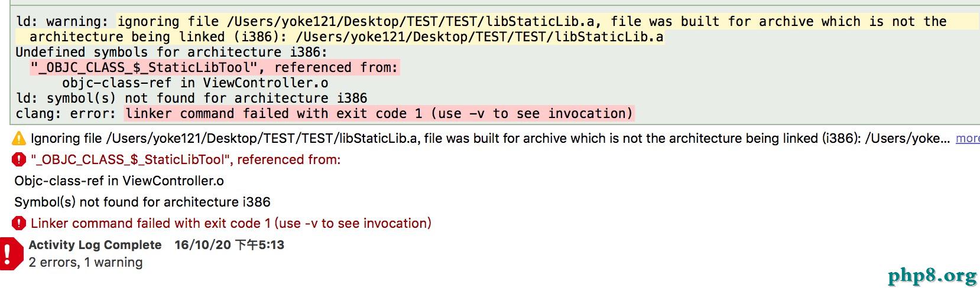The image size is (980, 288).
Task: Click the "ld: symbol(s) not found" log line
Action: click(191, 98)
